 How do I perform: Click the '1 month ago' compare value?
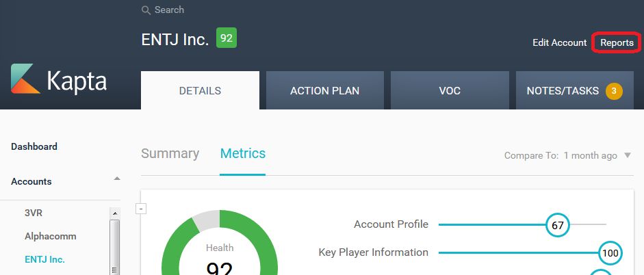click(x=590, y=155)
